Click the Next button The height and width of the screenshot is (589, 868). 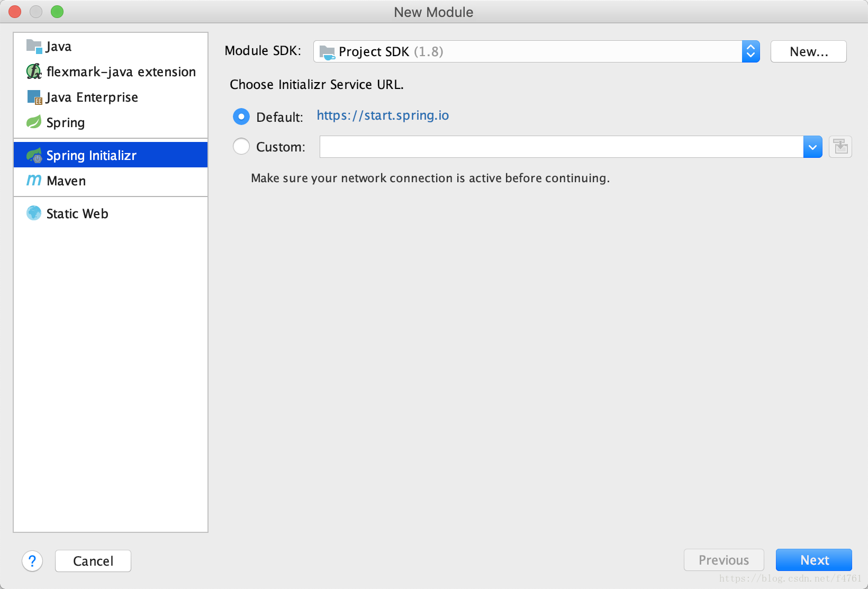[x=813, y=560]
